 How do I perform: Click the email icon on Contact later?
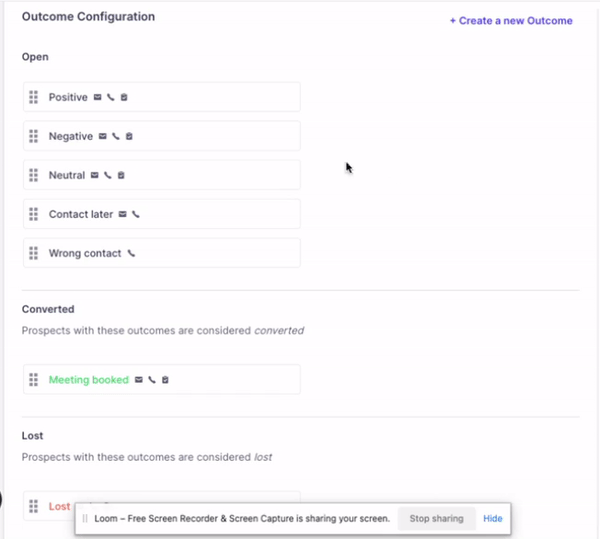tap(123, 215)
